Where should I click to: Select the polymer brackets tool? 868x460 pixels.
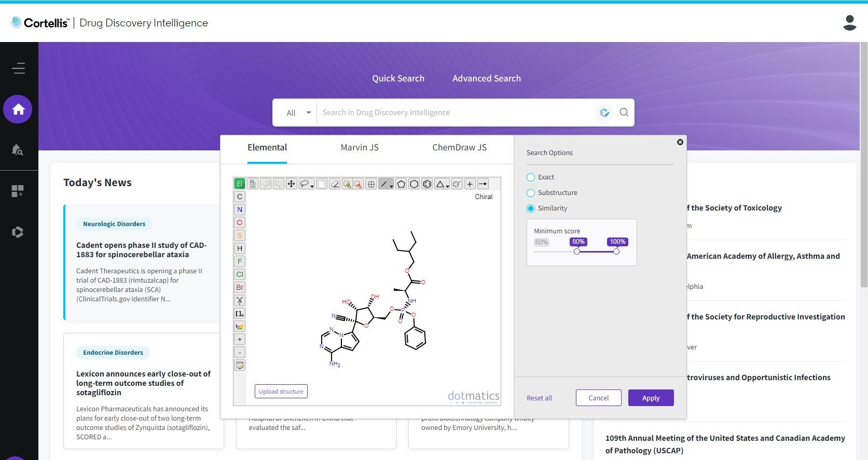click(x=240, y=313)
